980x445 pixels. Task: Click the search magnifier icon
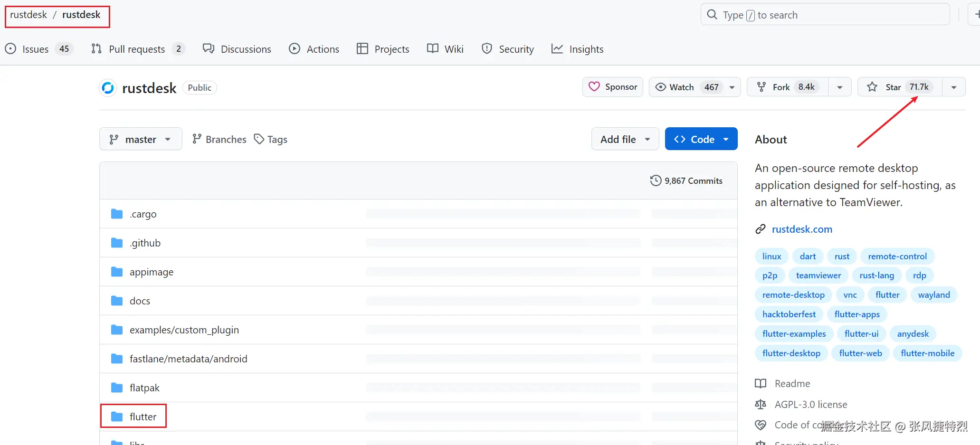pos(712,15)
